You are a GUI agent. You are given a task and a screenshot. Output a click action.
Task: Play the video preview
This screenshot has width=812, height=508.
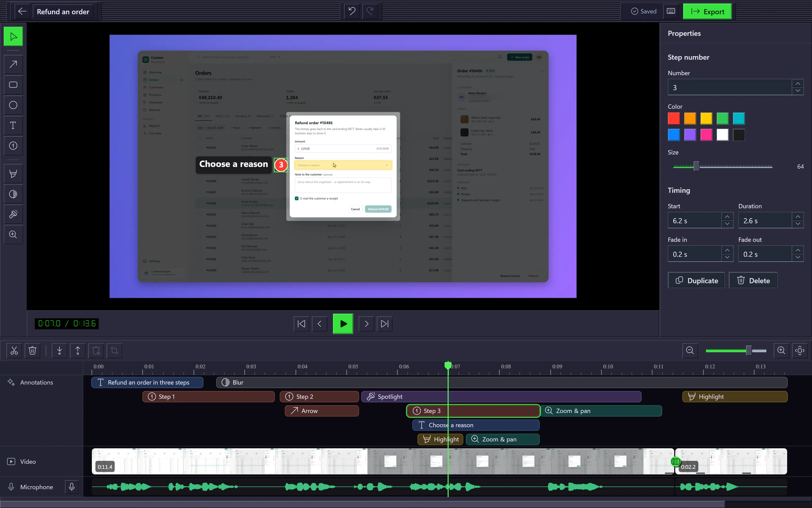coord(343,324)
